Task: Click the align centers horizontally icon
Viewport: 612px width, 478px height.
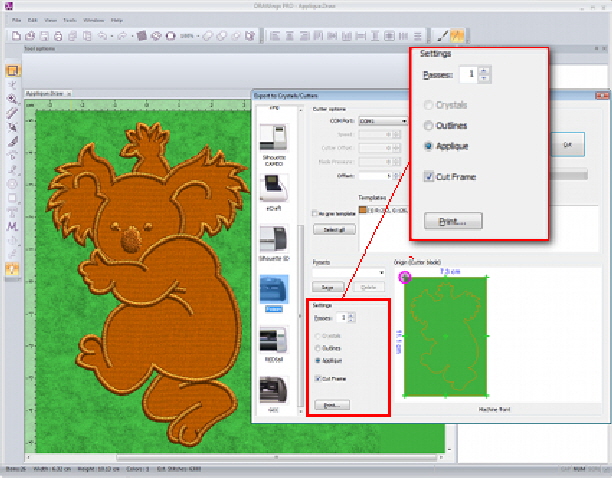Action: coord(290,36)
